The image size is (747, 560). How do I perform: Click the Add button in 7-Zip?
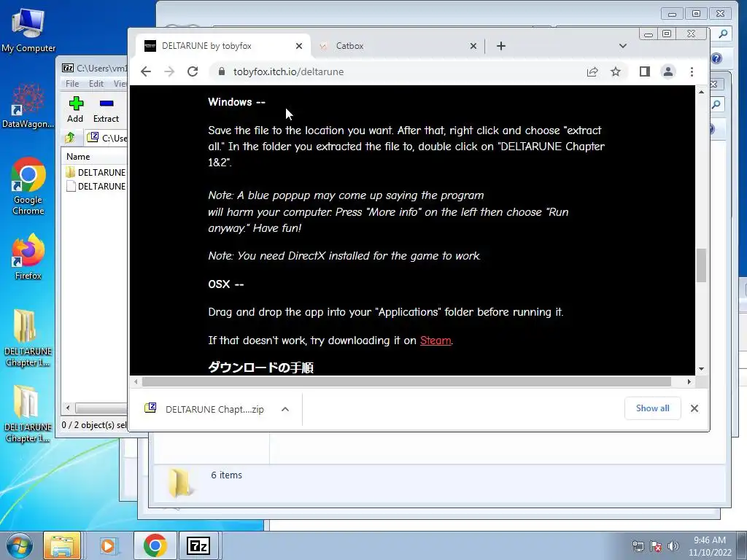coord(75,109)
